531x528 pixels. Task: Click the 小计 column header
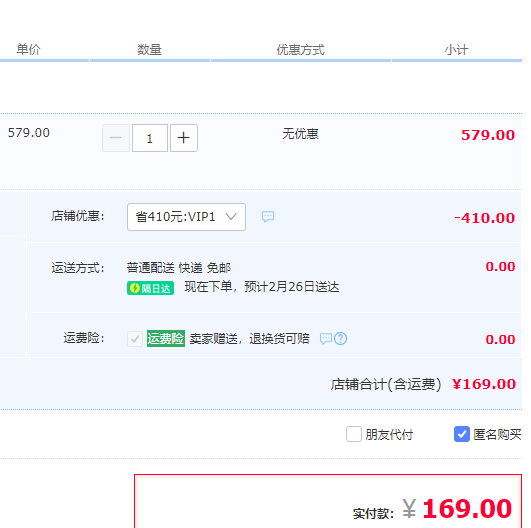click(456, 50)
